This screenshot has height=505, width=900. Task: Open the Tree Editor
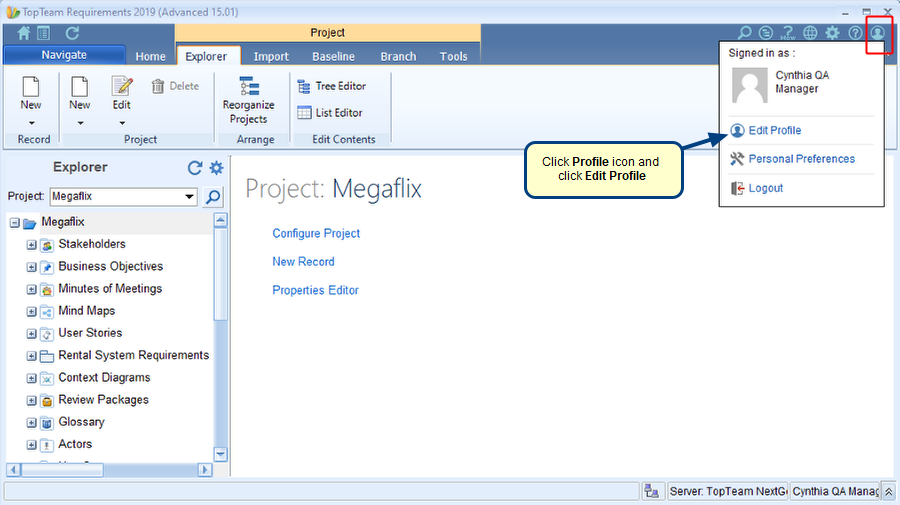pyautogui.click(x=331, y=86)
